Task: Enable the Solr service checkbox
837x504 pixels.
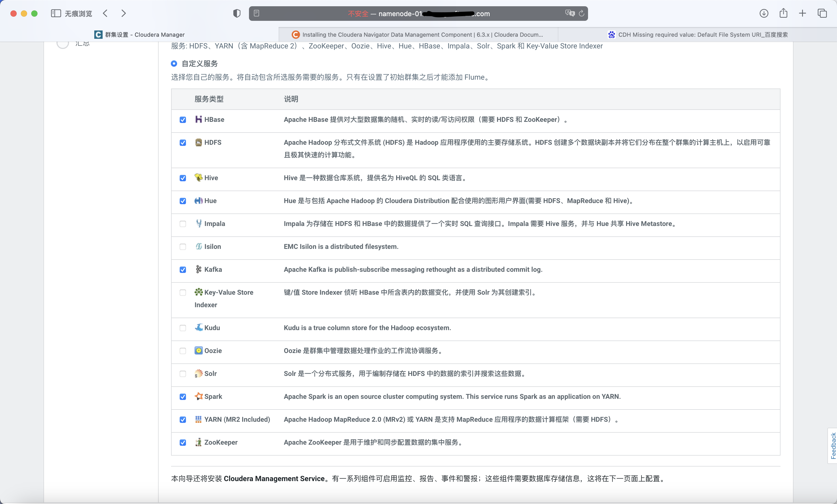Action: point(183,374)
